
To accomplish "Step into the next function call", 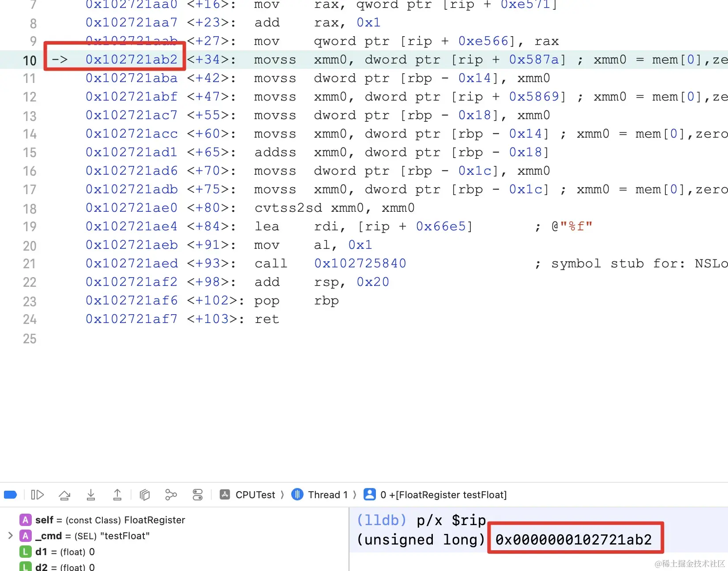I will 91,495.
